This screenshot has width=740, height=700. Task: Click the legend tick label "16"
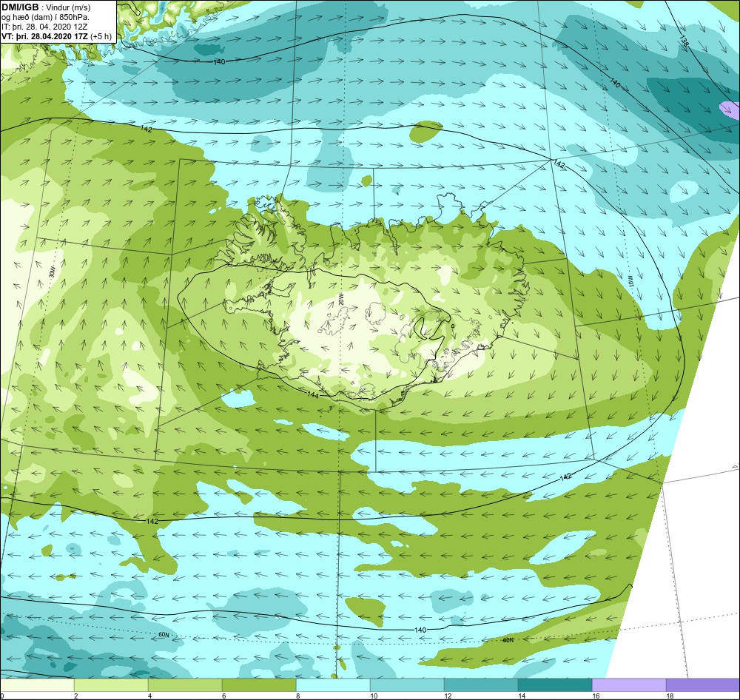(x=596, y=696)
